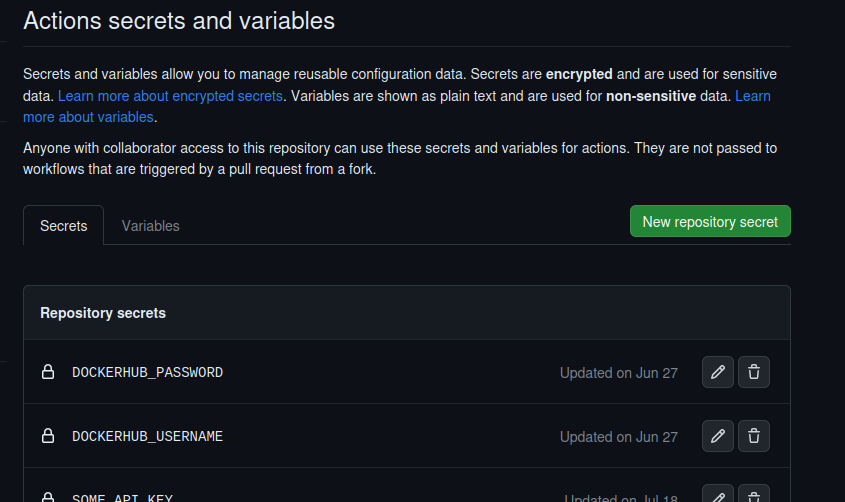
Task: Delete the DOCKERHUB_PASSWORD secret via trash icon
Action: click(x=753, y=372)
